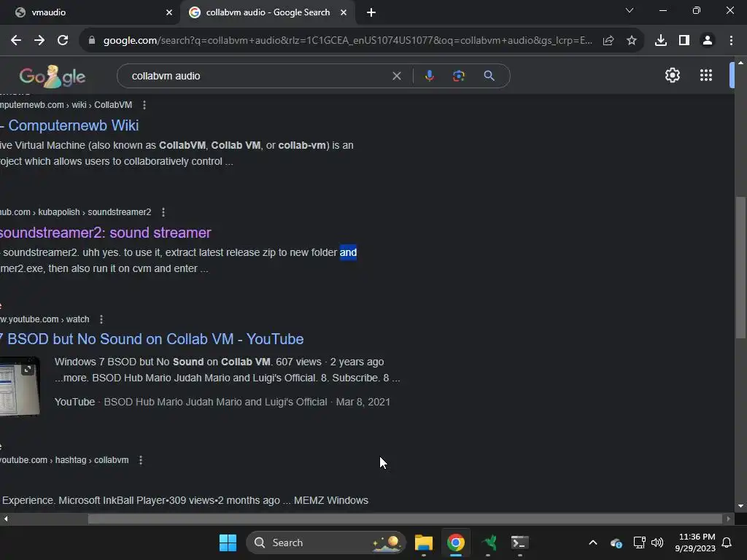View site information lock icon

92,41
